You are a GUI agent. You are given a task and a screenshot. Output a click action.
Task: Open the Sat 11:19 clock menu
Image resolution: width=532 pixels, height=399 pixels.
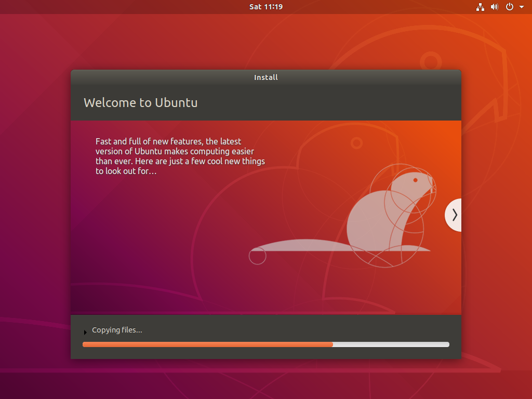pos(265,7)
